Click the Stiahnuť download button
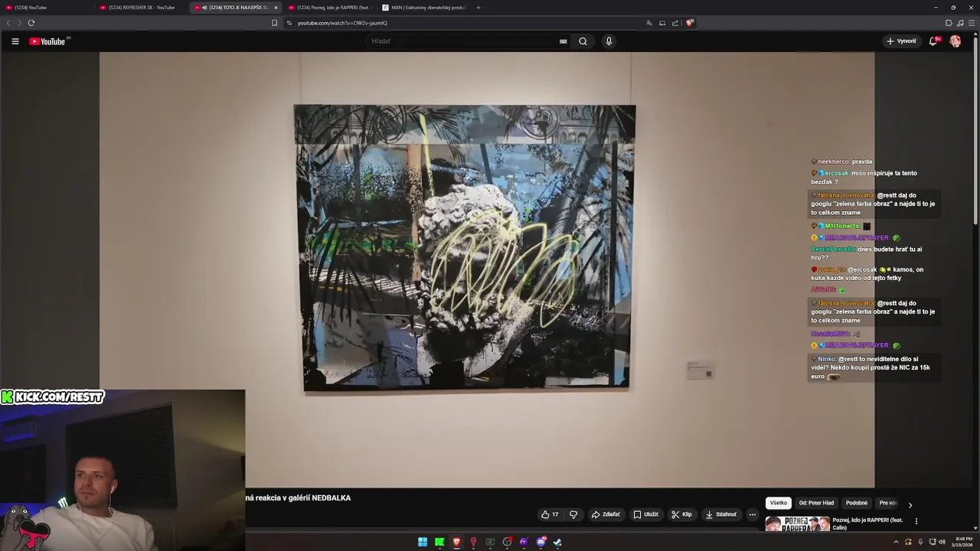Image resolution: width=980 pixels, height=551 pixels. (720, 514)
